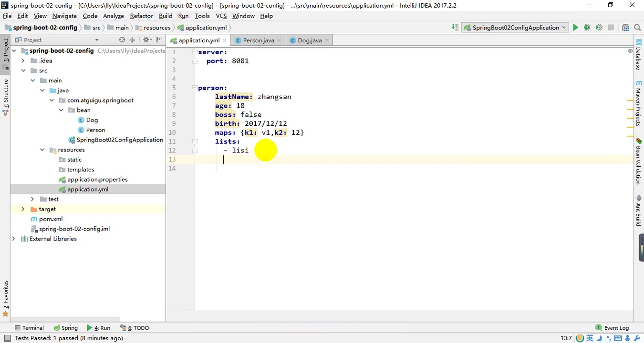Click the Make Project build icon
Viewport: 644px width, 343px height.
[455, 28]
